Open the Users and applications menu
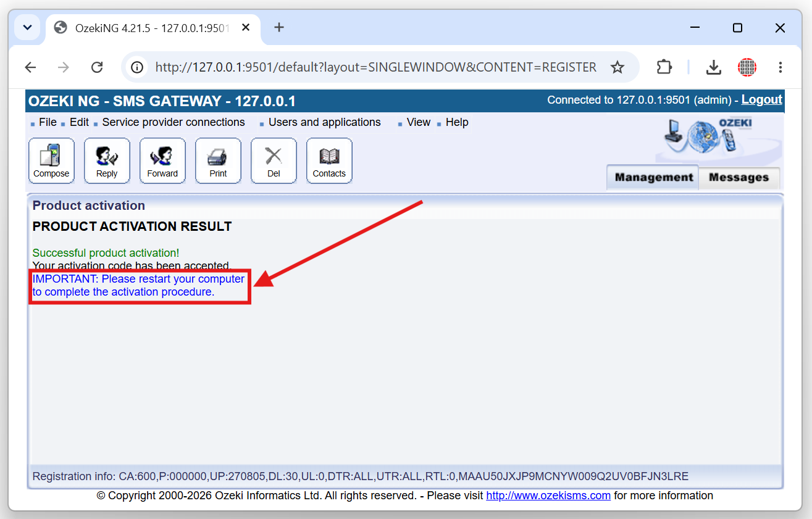 325,122
